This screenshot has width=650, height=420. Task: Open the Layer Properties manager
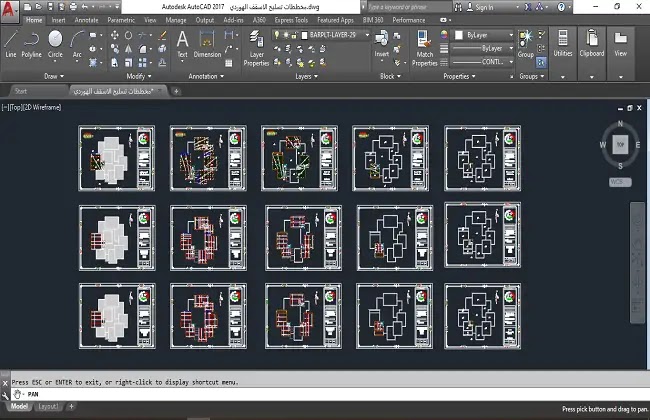(256, 48)
